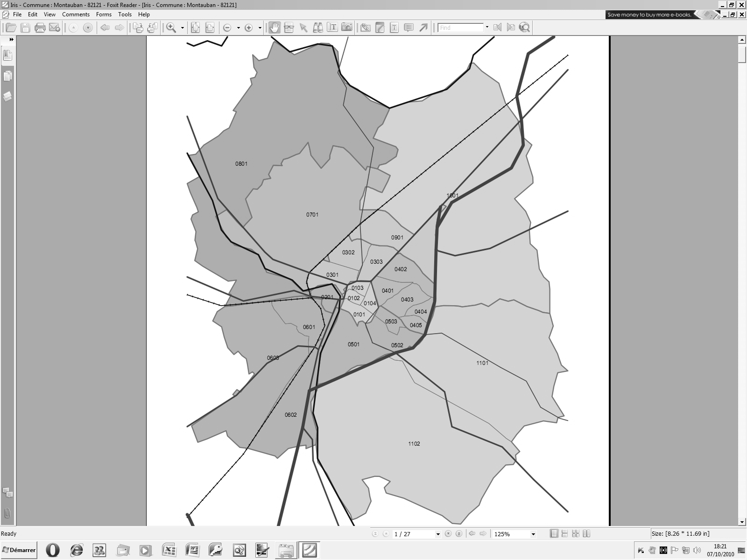The image size is (747, 560).
Task: Open the Tools menu
Action: (x=125, y=14)
